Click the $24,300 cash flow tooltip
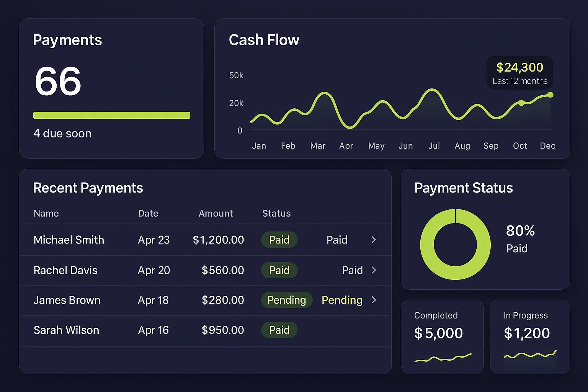588x392 pixels. coord(519,73)
